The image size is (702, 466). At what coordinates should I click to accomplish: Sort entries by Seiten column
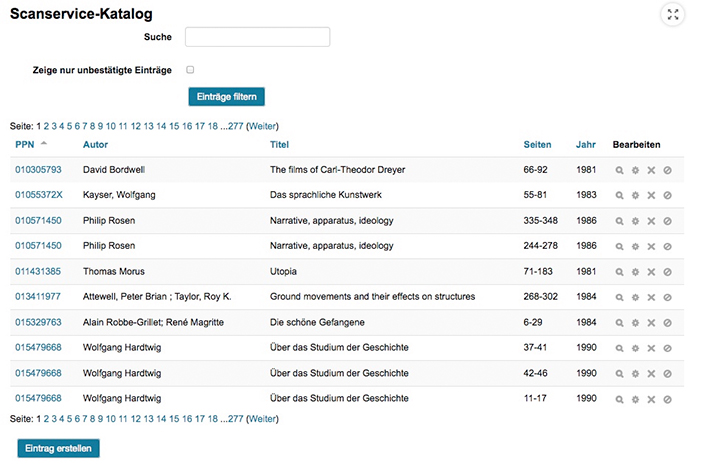click(537, 145)
